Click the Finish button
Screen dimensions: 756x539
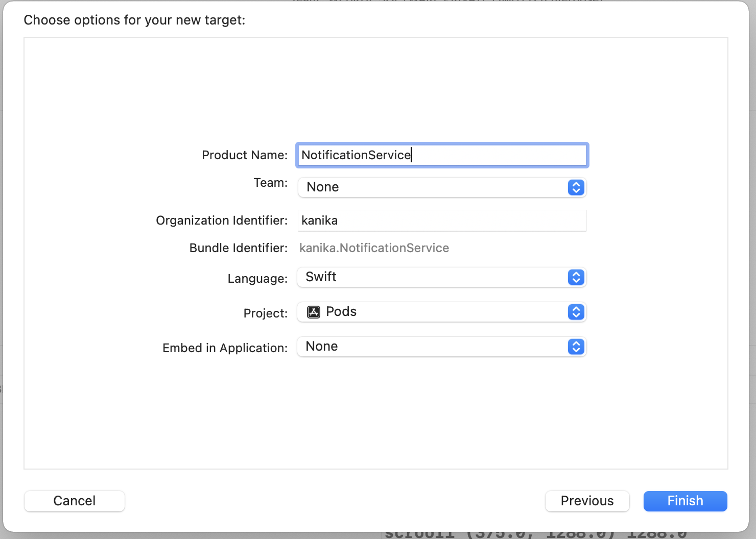click(685, 501)
